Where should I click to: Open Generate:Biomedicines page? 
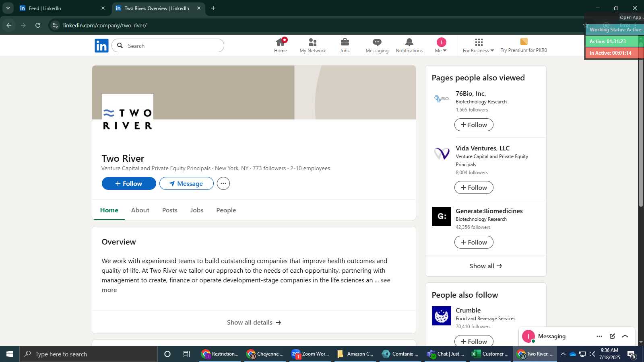pyautogui.click(x=489, y=211)
